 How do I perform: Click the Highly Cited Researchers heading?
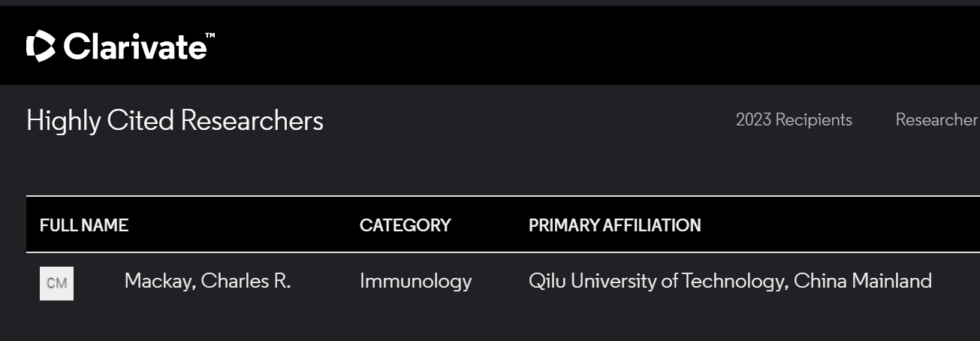[x=174, y=121]
